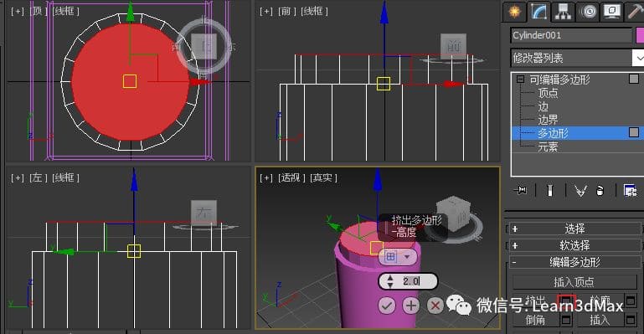Select 元素 sub-object level
Screen dimensions: 644x334
point(548,146)
